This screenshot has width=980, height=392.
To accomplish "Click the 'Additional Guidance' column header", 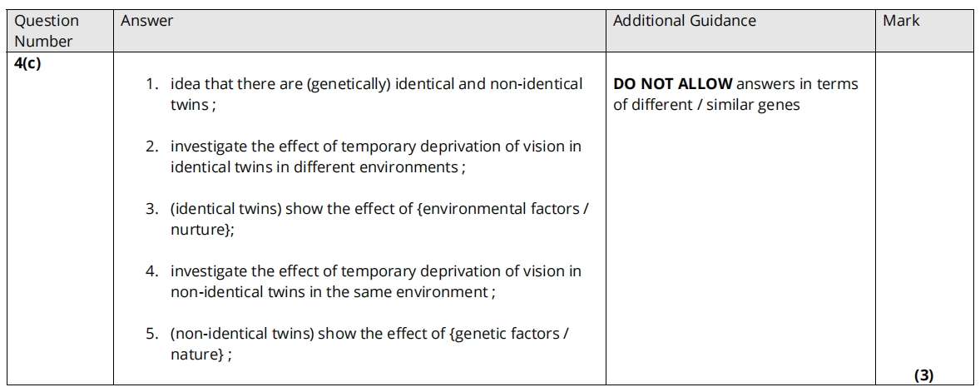I will click(x=684, y=21).
